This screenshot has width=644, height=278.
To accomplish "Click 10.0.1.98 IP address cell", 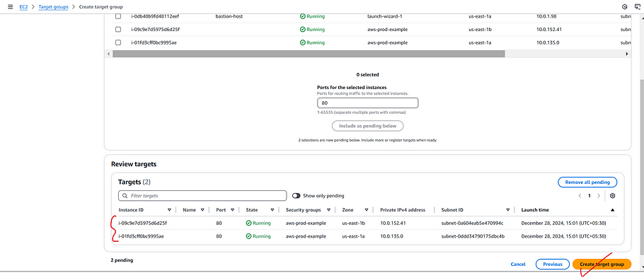I will (546, 16).
